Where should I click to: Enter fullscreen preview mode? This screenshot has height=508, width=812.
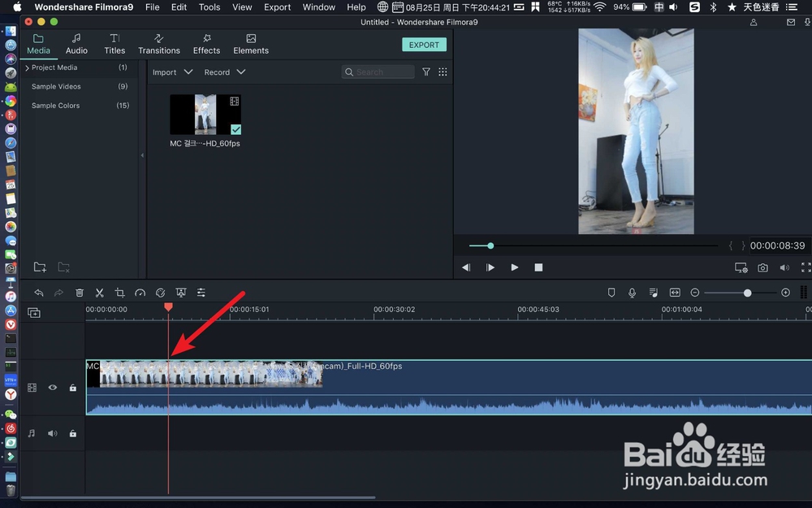(806, 267)
